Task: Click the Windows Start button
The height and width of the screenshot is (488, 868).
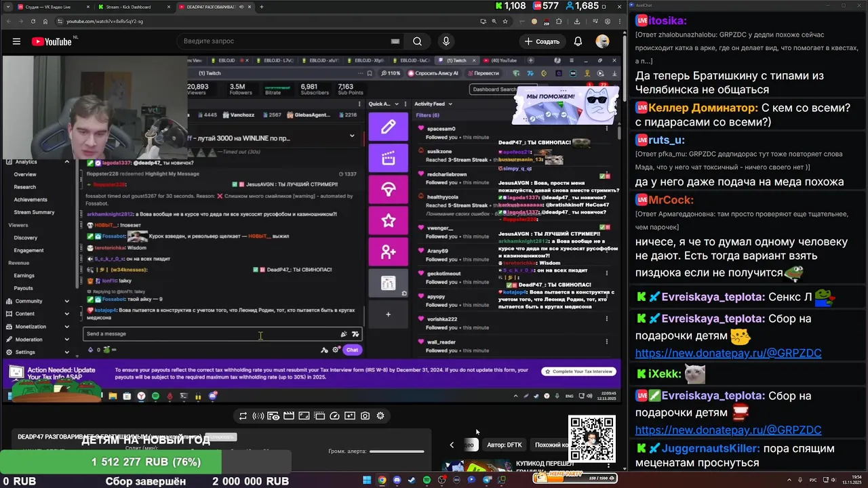Action: [x=367, y=480]
